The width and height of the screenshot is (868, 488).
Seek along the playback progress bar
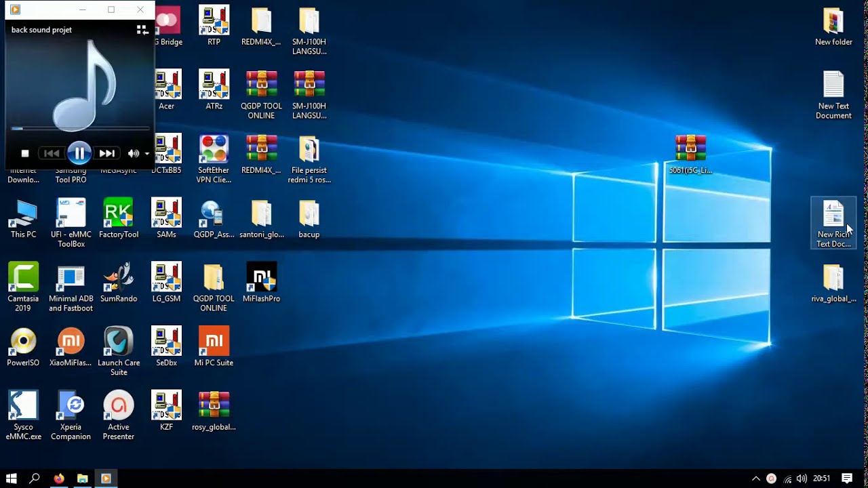click(x=81, y=128)
